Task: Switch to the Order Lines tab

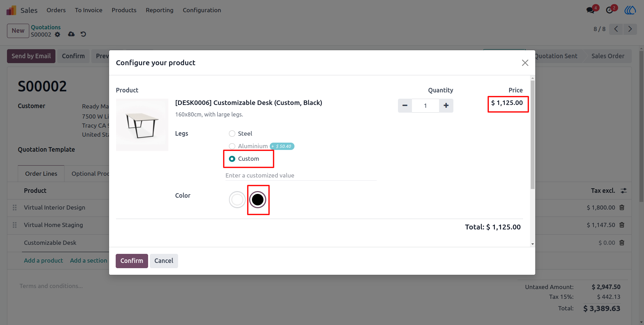Action: tap(41, 174)
